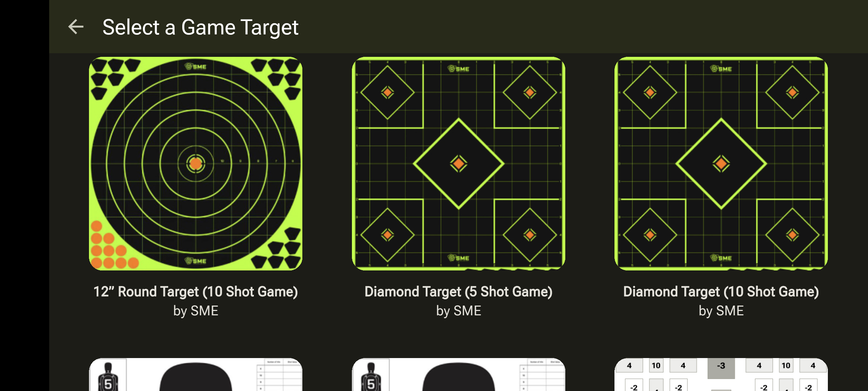The width and height of the screenshot is (868, 391).
Task: Open the first silhouette target in bottom row
Action: pos(196,375)
